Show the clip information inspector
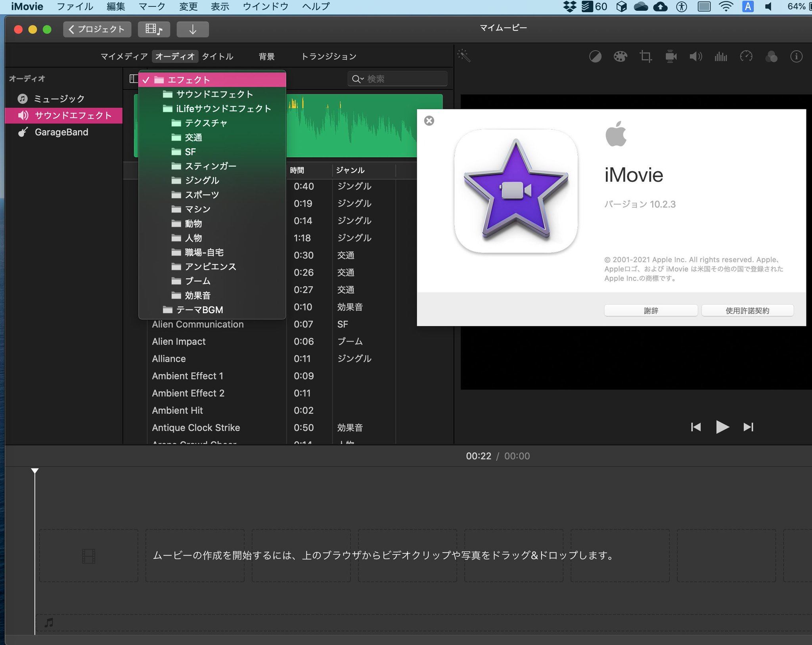The width and height of the screenshot is (812, 645). click(x=797, y=57)
